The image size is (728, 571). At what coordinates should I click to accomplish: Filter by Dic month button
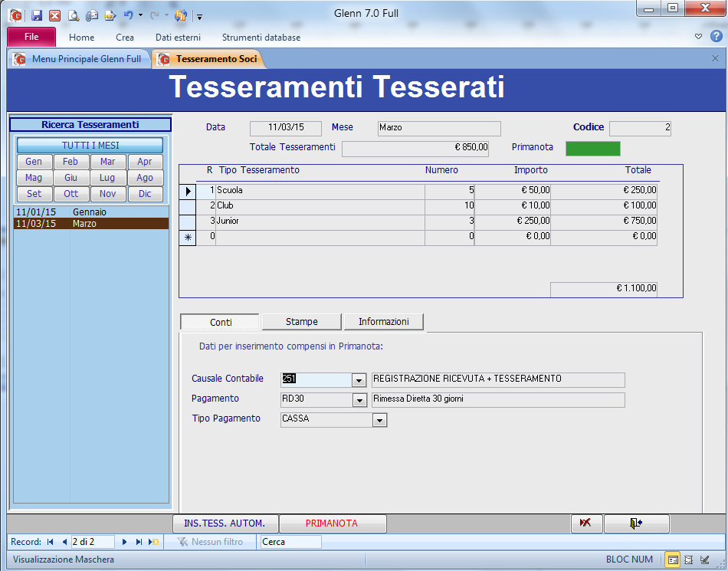click(145, 194)
